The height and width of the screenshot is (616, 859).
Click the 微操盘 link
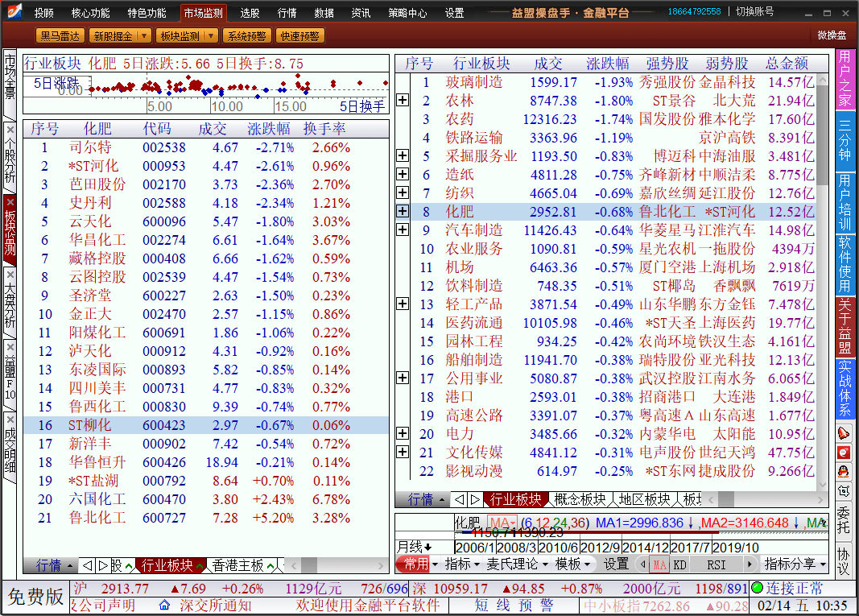pos(832,35)
